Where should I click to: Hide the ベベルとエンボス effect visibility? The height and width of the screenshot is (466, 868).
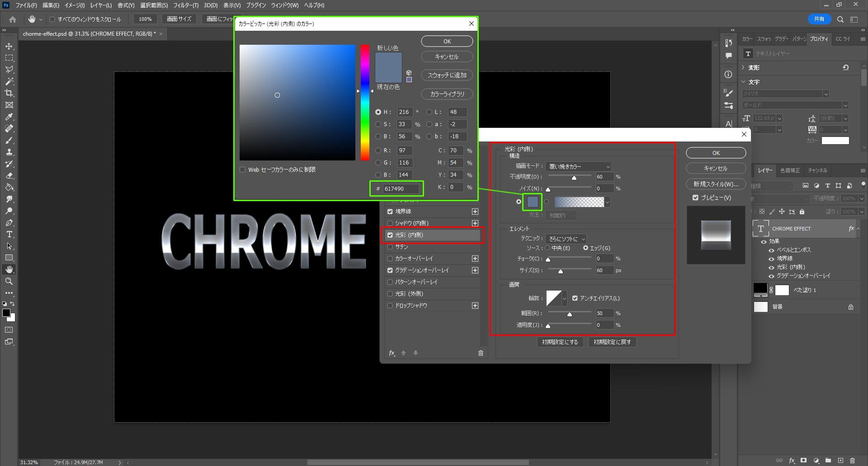(771, 250)
